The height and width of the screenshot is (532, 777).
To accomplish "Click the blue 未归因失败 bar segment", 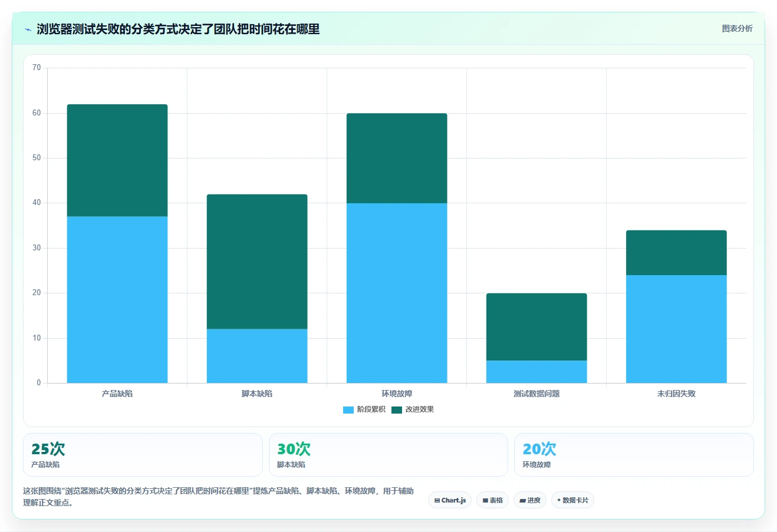I will (676, 329).
